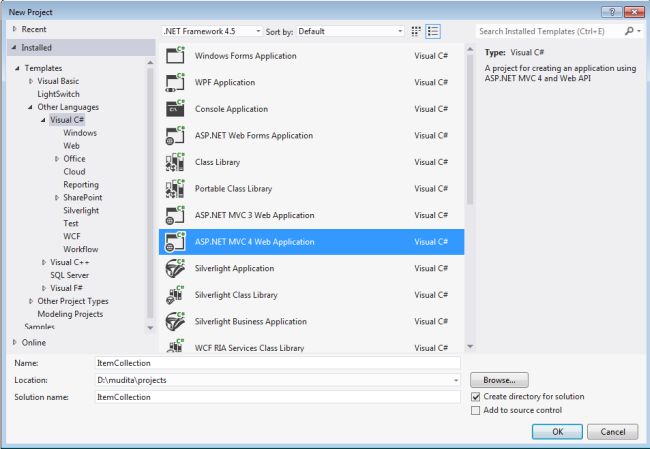Click the ASP.NET Web Forms Application icon
This screenshot has width=650, height=449.
coord(175,136)
